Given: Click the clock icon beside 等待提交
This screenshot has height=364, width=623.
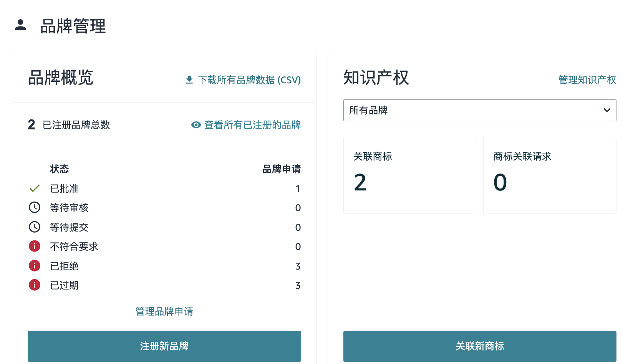Looking at the screenshot, I should 35,227.
